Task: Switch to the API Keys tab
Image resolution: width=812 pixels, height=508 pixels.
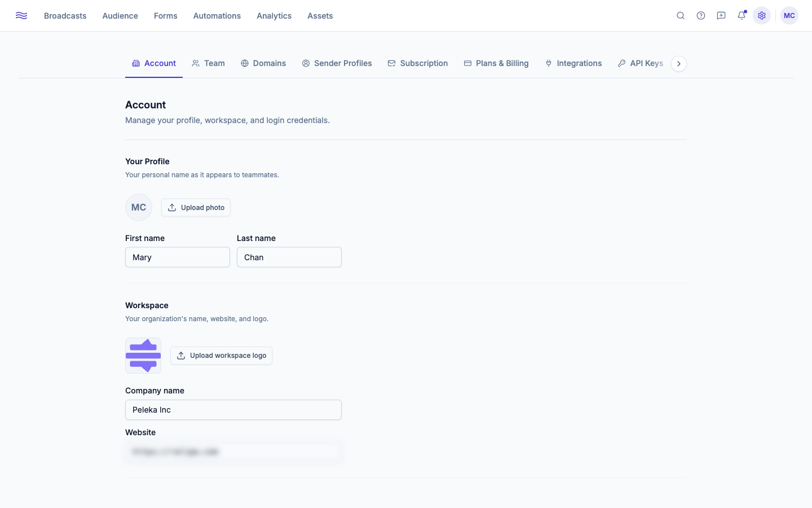Action: coord(641,63)
